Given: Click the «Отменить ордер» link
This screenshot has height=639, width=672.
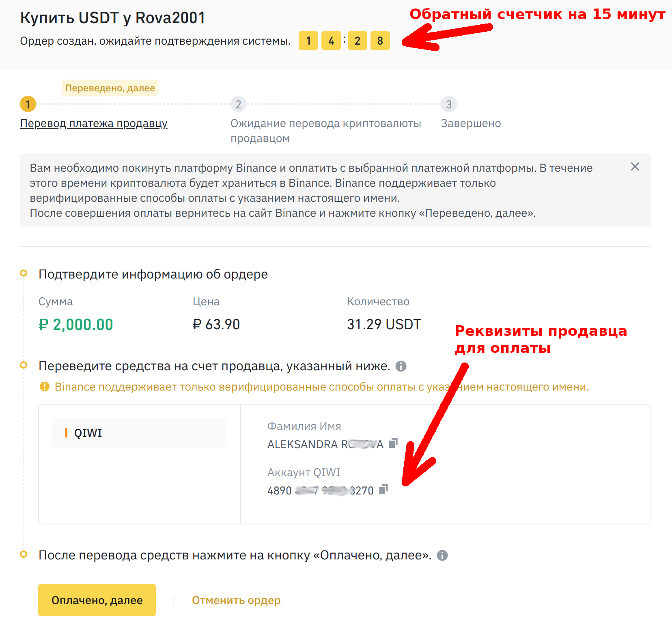Looking at the screenshot, I should click(x=236, y=600).
